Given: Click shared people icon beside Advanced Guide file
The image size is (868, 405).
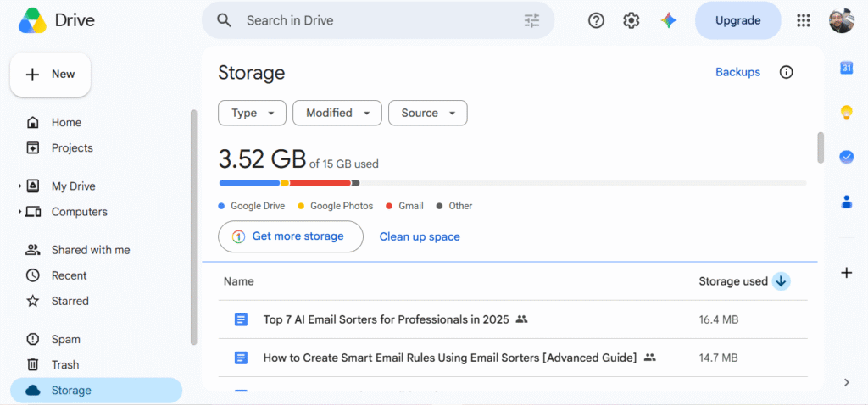Looking at the screenshot, I should point(650,358).
